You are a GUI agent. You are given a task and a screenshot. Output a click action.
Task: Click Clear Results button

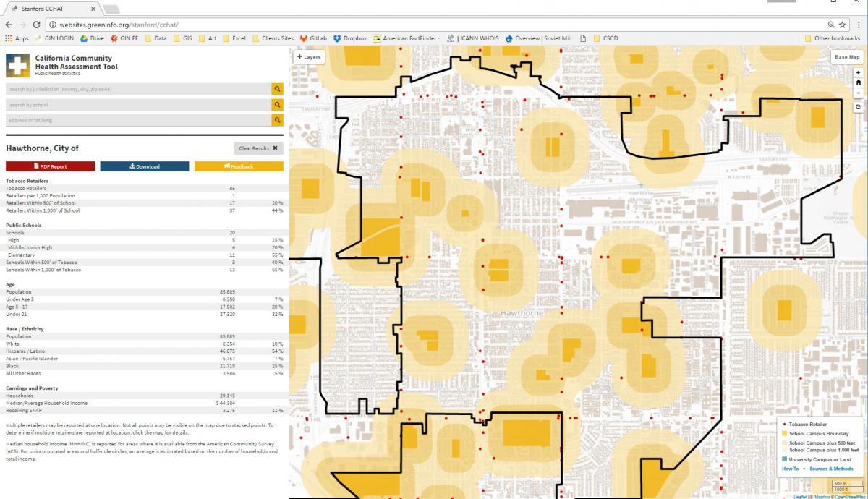tap(258, 148)
